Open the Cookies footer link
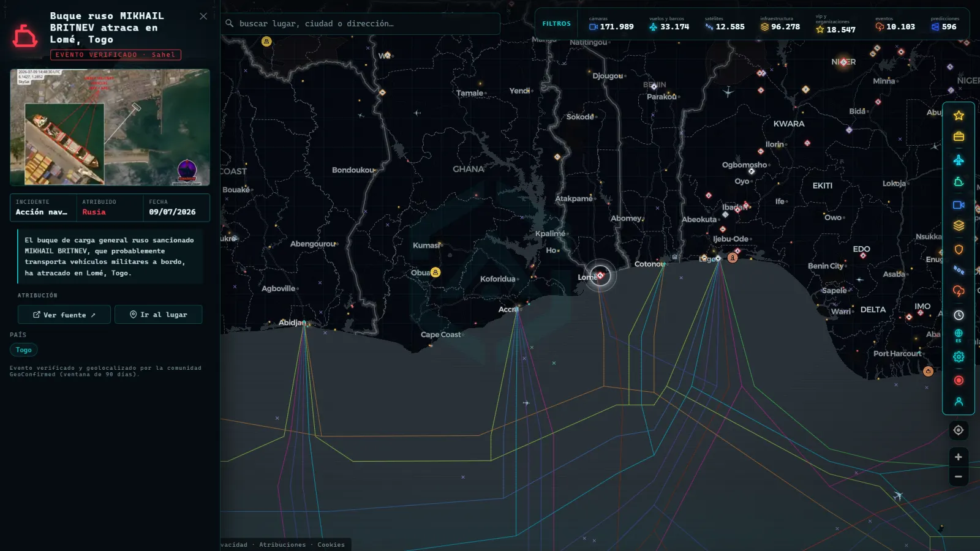 [x=331, y=544]
